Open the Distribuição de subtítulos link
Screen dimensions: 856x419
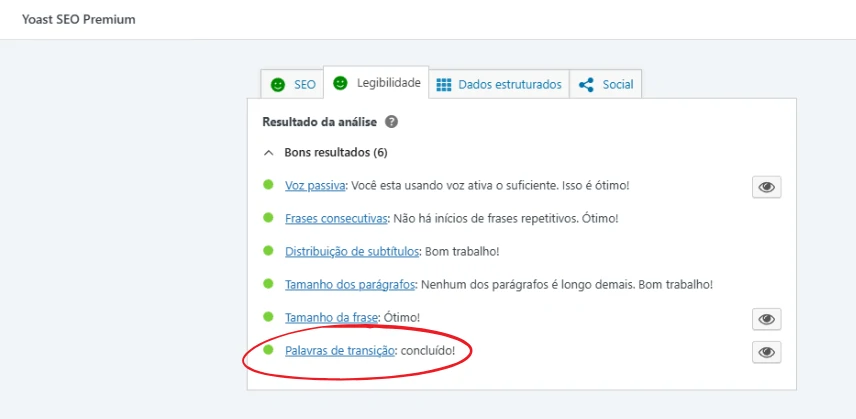pyautogui.click(x=352, y=251)
